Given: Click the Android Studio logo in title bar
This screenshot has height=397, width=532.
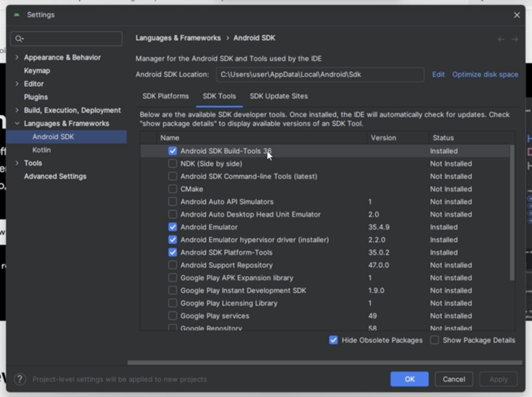Looking at the screenshot, I should tap(17, 15).
